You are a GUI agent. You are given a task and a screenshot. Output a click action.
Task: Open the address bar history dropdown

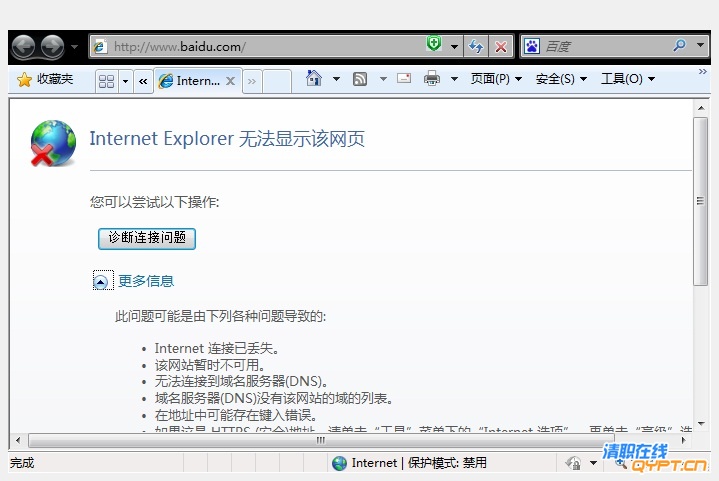454,46
